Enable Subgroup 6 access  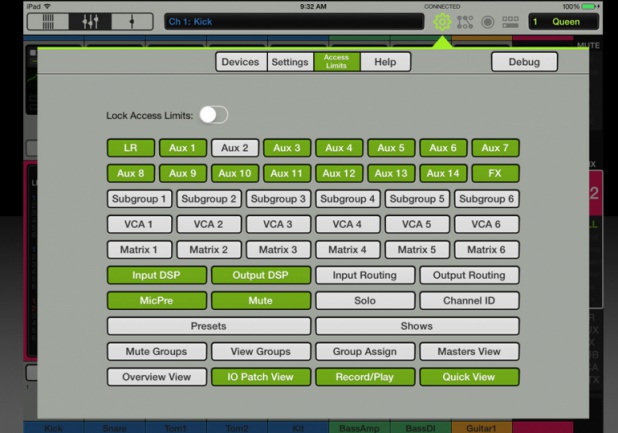(487, 199)
